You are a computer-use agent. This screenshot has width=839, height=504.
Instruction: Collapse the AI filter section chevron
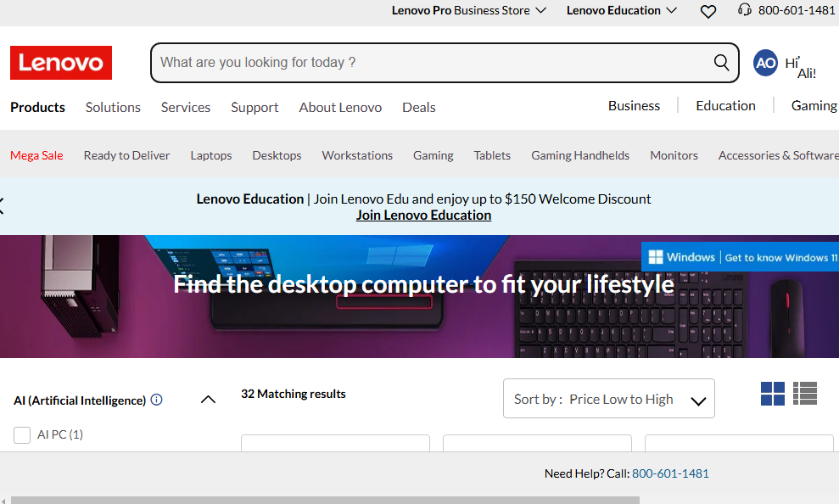pos(208,400)
